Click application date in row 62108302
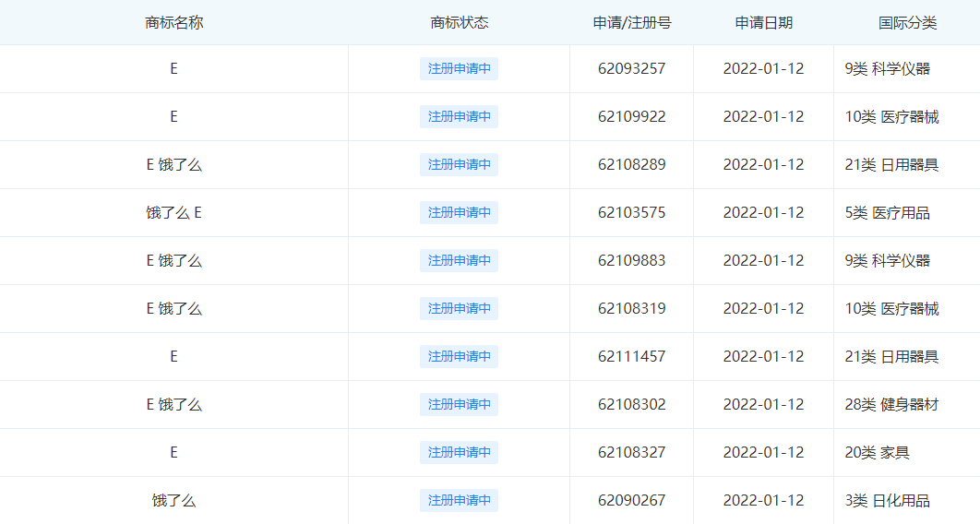 764,405
